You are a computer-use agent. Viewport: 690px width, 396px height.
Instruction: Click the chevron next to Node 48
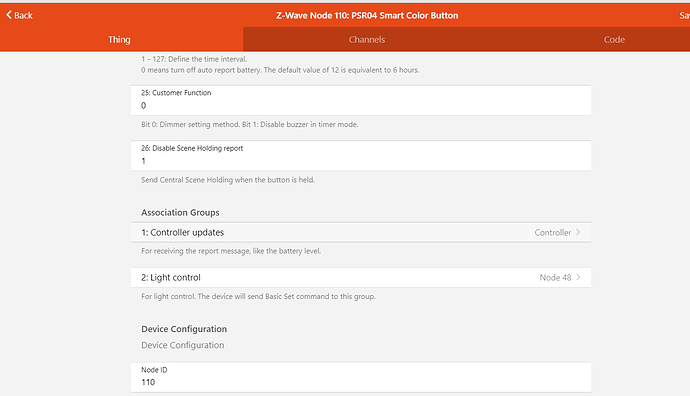pos(578,277)
